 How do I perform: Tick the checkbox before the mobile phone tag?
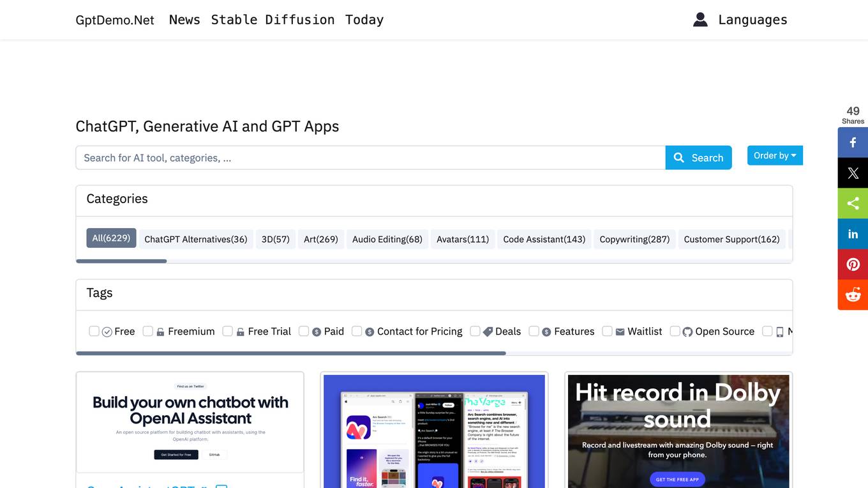(x=767, y=331)
